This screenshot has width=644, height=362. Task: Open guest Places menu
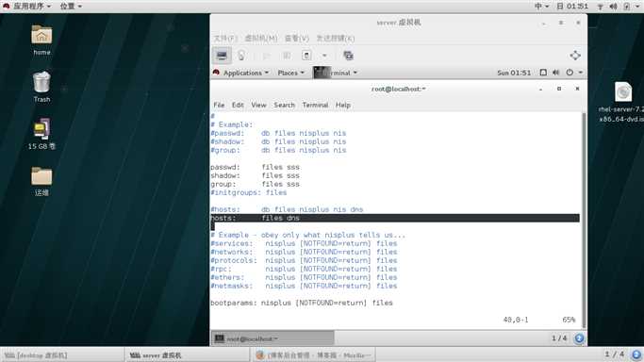tap(290, 73)
